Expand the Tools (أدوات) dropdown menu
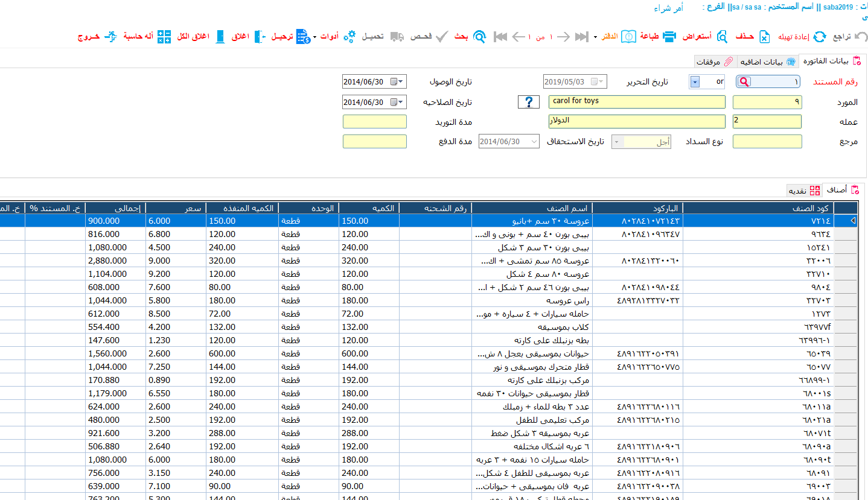 (x=315, y=37)
